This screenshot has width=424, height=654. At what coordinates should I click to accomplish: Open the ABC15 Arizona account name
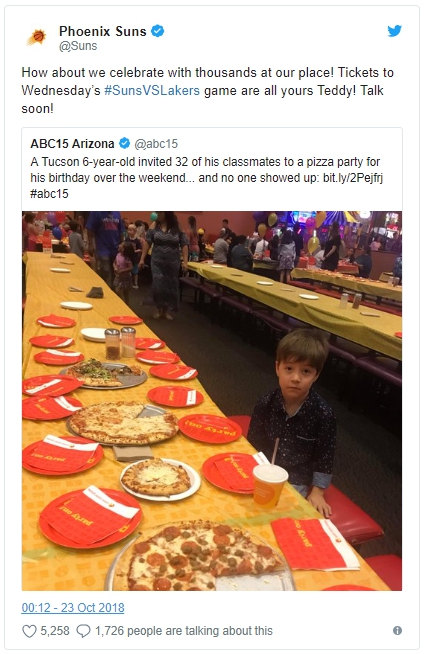coord(72,143)
